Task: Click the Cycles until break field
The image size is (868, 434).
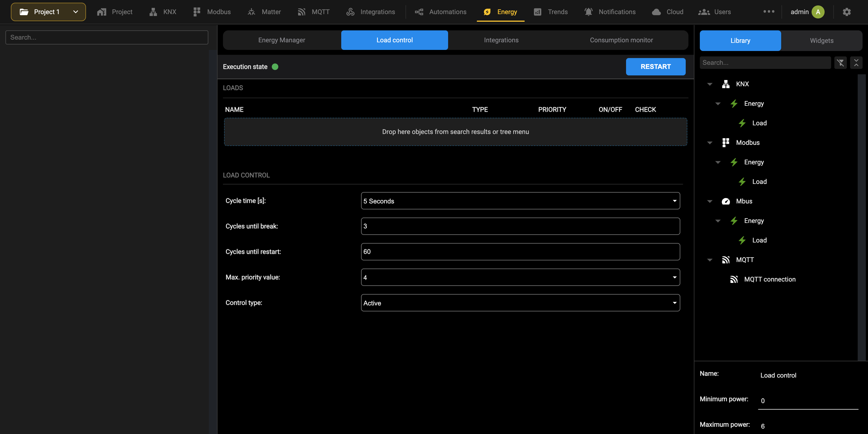Action: pos(520,226)
